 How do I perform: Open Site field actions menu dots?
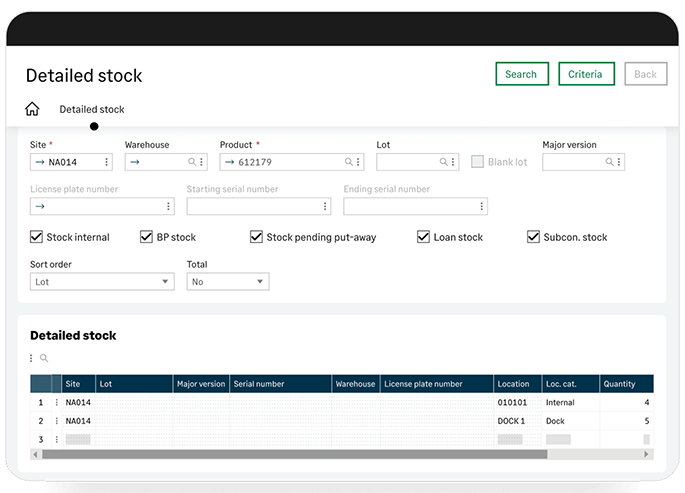106,162
